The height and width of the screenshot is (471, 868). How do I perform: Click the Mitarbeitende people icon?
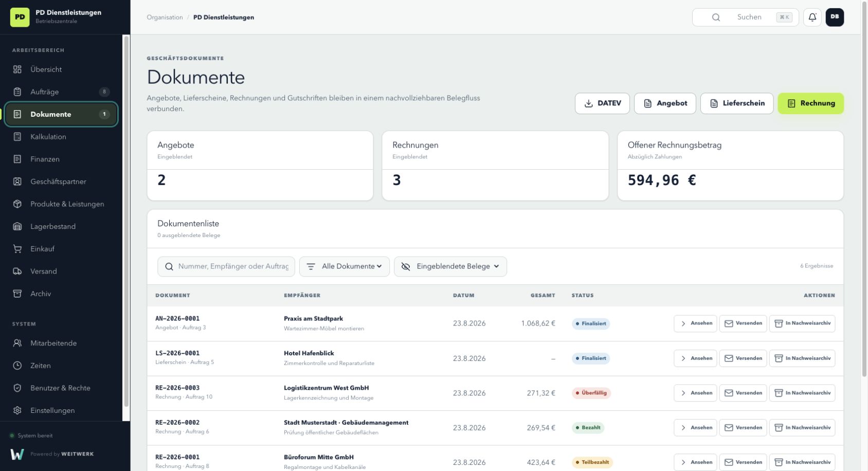tap(17, 343)
